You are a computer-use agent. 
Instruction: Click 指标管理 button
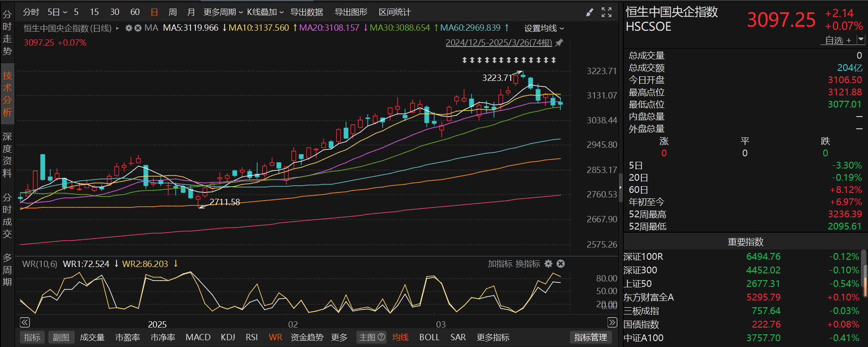(591, 337)
